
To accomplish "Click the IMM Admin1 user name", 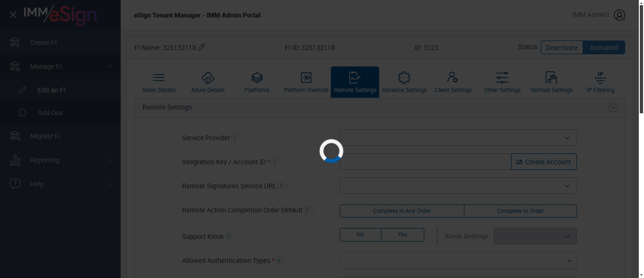I will [591, 15].
